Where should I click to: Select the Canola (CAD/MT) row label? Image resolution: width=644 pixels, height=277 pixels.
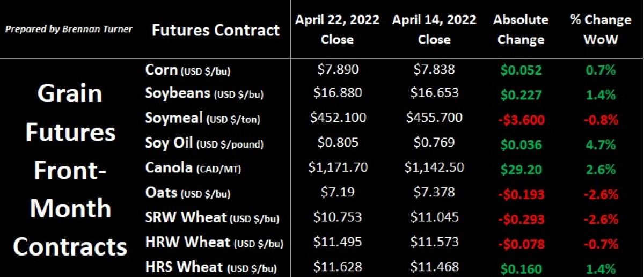[x=193, y=168]
